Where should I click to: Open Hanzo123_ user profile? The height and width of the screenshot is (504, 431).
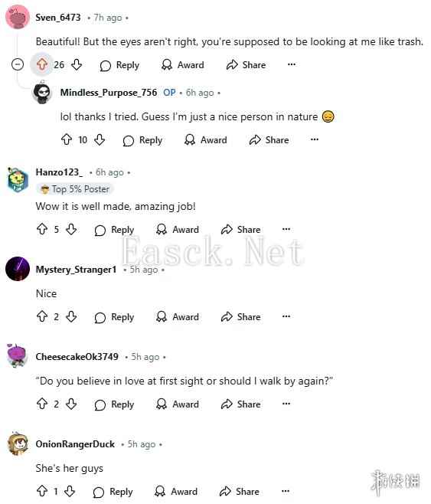click(59, 172)
